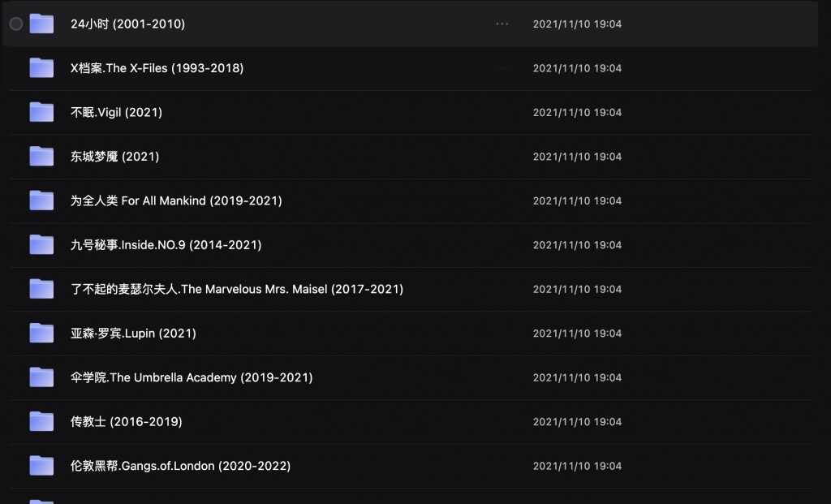Viewport: 831px width, 504px height.
Task: Open the 24小时 (2001-2010) folder name
Action: coord(127,24)
